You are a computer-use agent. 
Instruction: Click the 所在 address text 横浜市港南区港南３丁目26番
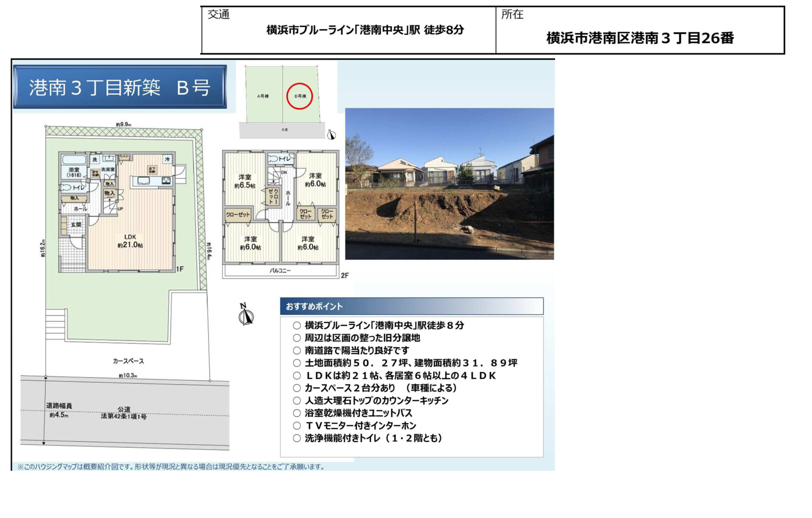640,38
